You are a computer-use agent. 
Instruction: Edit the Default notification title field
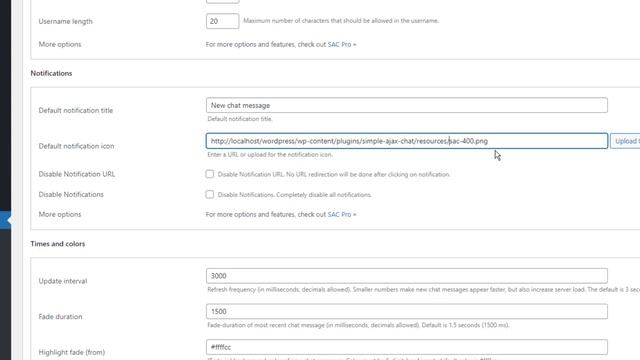(407, 105)
